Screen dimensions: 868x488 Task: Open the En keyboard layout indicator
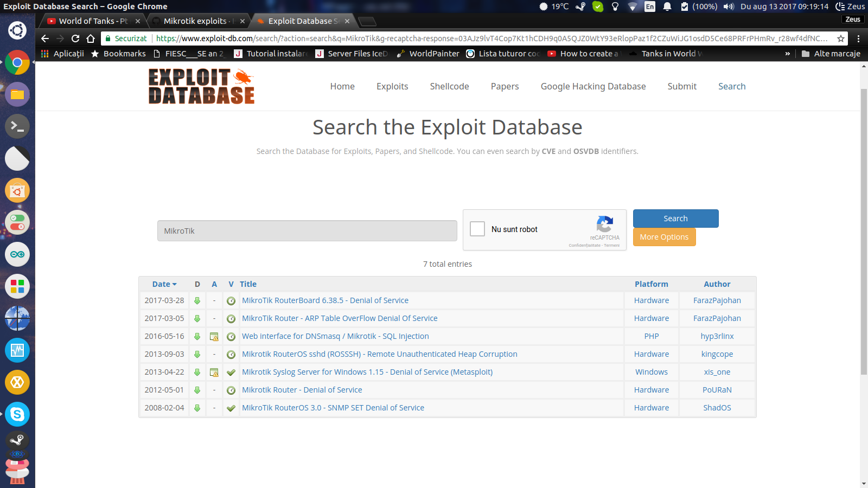[x=649, y=7]
